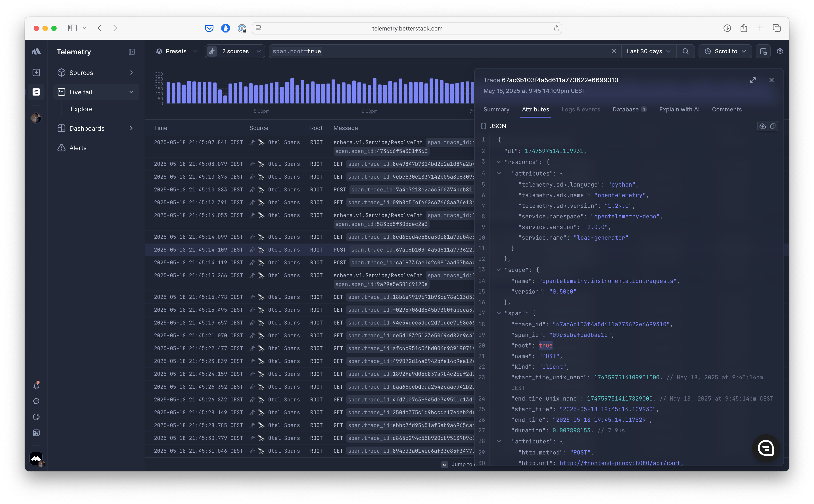
Task: Click the Better Stack logo icon
Action: click(36, 52)
